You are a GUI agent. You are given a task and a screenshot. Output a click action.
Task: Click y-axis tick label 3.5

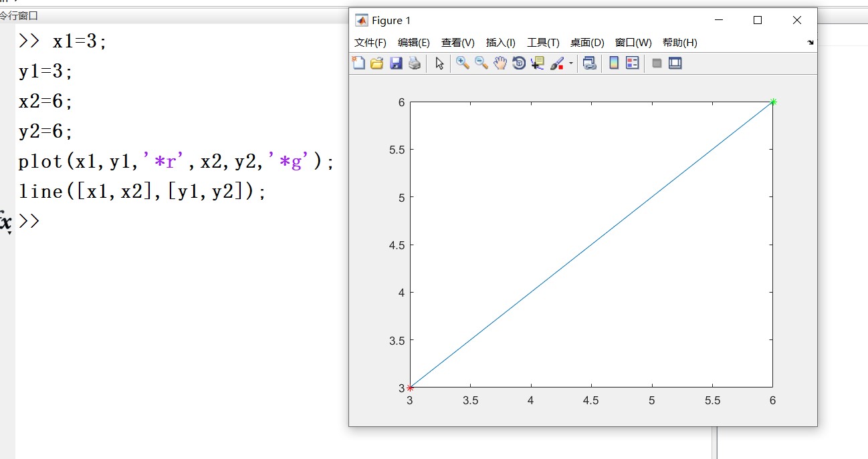(x=397, y=340)
